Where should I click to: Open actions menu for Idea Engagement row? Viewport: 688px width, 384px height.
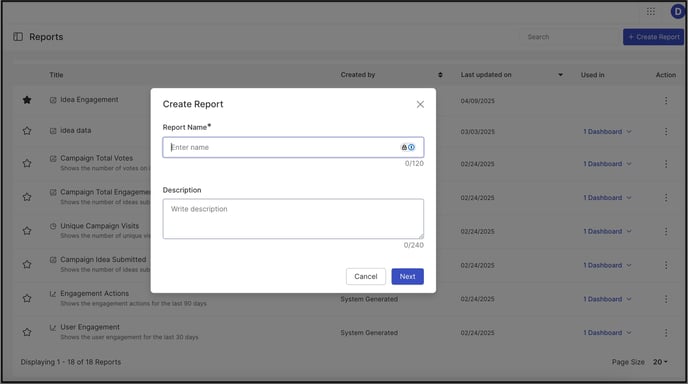(x=666, y=100)
